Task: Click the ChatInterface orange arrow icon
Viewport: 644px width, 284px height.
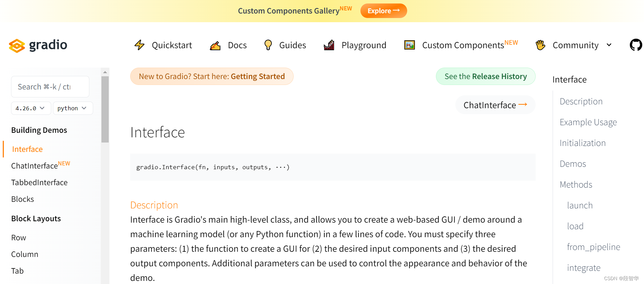Action: [523, 104]
